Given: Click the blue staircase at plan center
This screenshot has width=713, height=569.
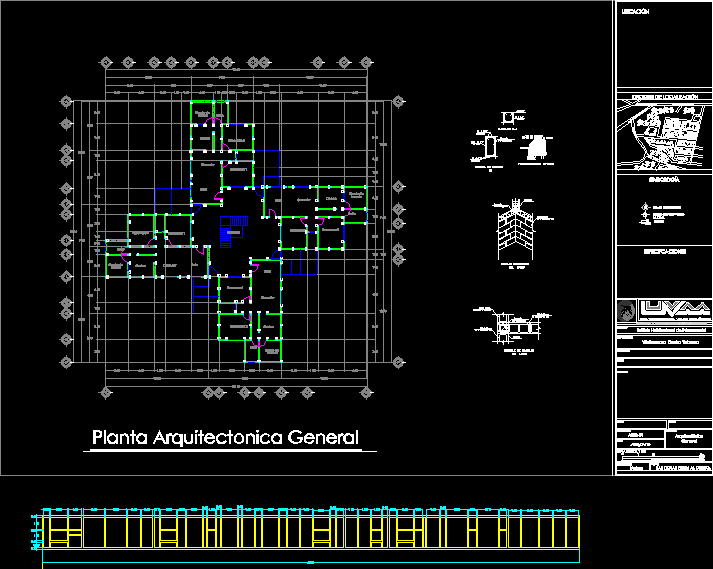Looking at the screenshot, I should (x=231, y=229).
